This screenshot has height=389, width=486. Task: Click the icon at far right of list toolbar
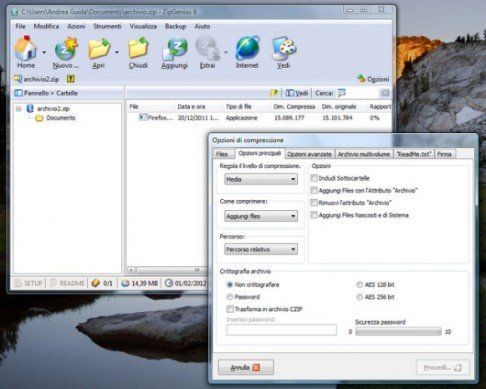(x=385, y=93)
